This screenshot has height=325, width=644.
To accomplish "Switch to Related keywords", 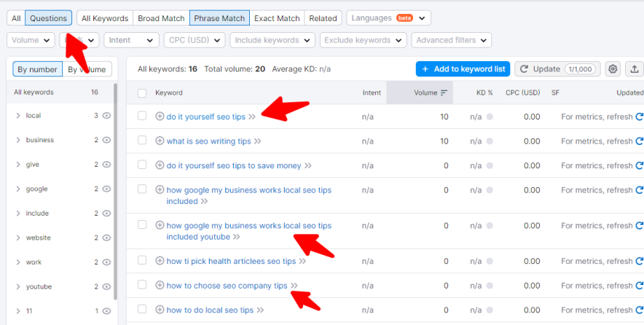I will coord(323,18).
